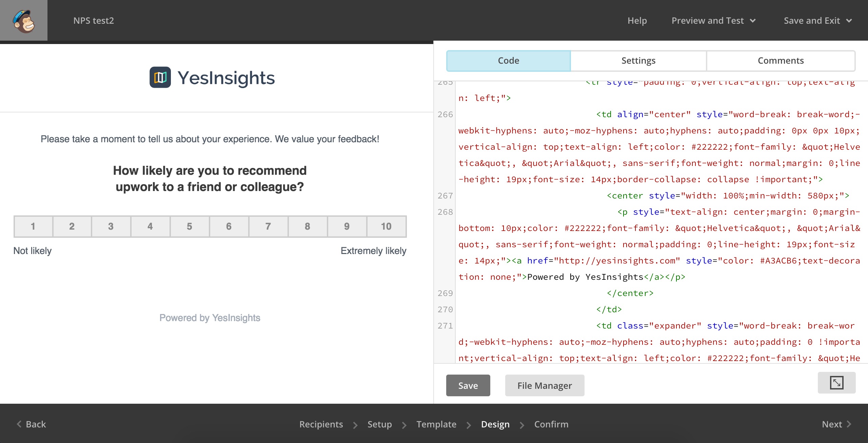868x443 pixels.
Task: Select NPS rating 8
Action: [308, 226]
